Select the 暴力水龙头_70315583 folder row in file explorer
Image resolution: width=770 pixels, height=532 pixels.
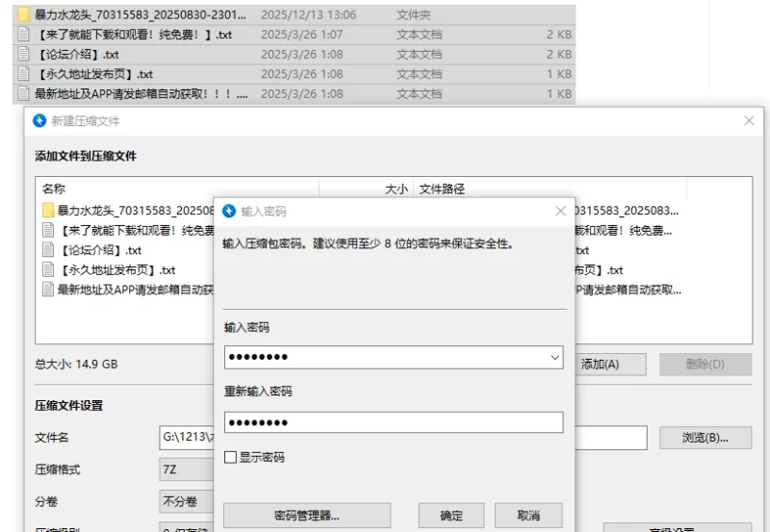point(294,14)
